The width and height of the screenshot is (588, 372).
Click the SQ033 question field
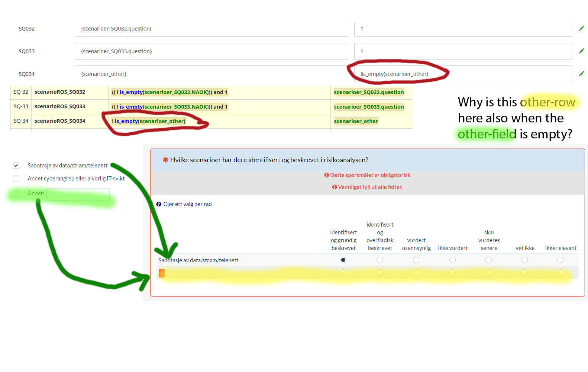point(211,51)
